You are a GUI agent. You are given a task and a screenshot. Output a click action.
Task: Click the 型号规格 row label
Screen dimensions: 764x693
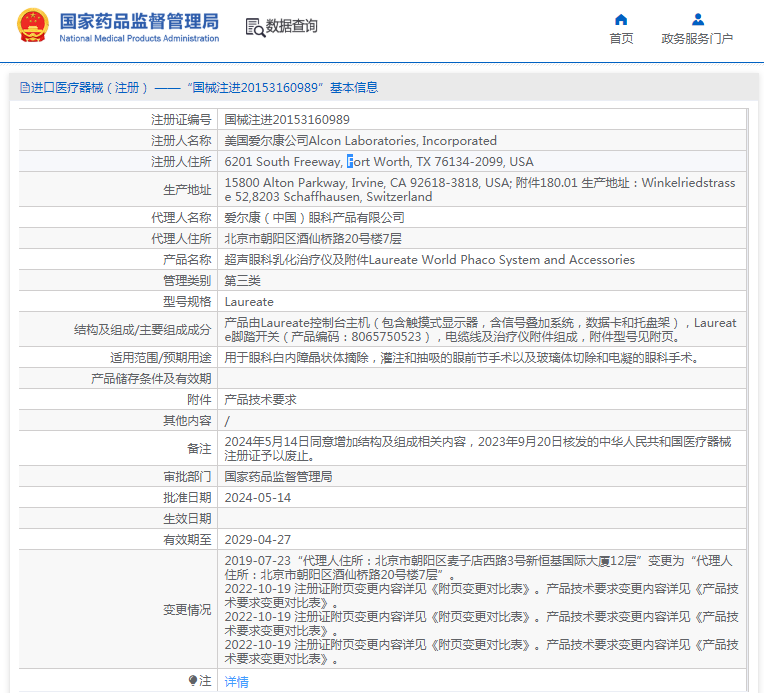[x=187, y=302]
